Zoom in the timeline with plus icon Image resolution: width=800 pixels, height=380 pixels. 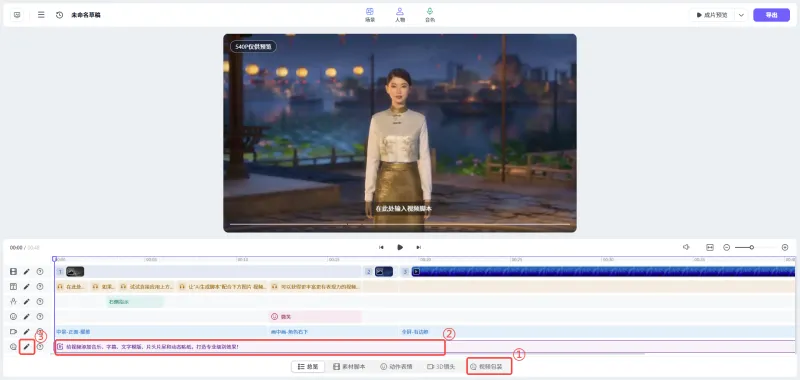785,247
